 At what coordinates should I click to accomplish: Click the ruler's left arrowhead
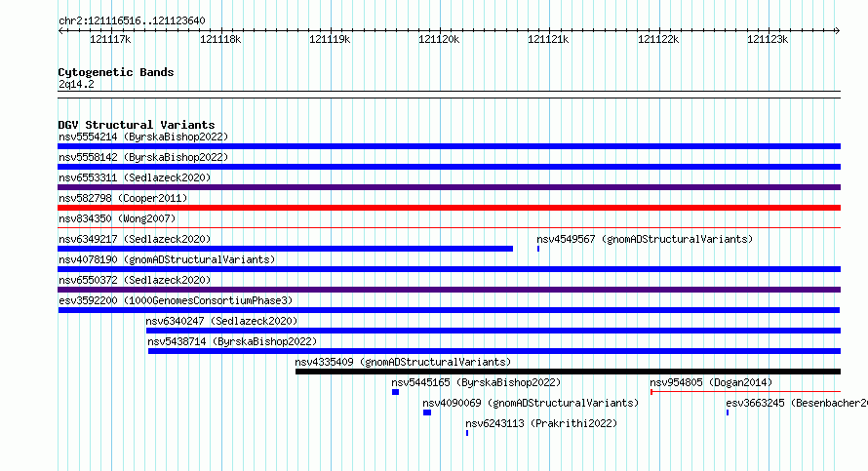click(60, 31)
